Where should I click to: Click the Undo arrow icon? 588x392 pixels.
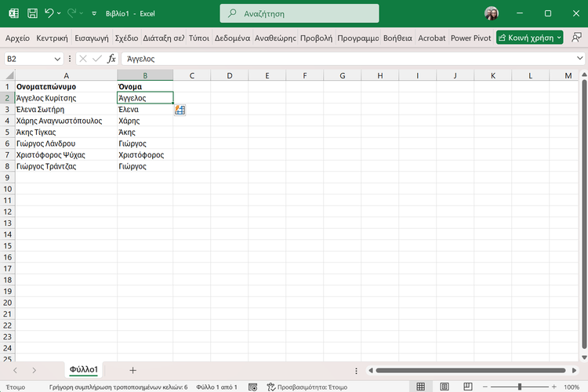[49, 13]
